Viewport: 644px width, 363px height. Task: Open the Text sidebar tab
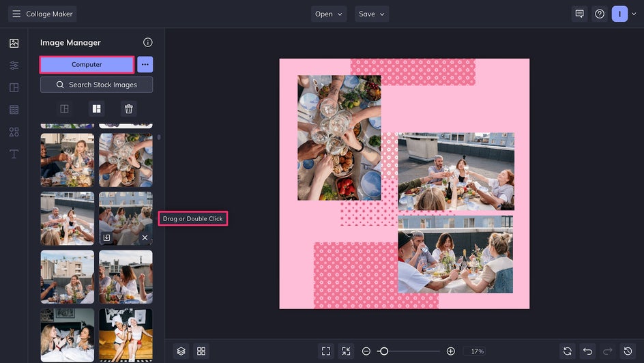tap(14, 154)
